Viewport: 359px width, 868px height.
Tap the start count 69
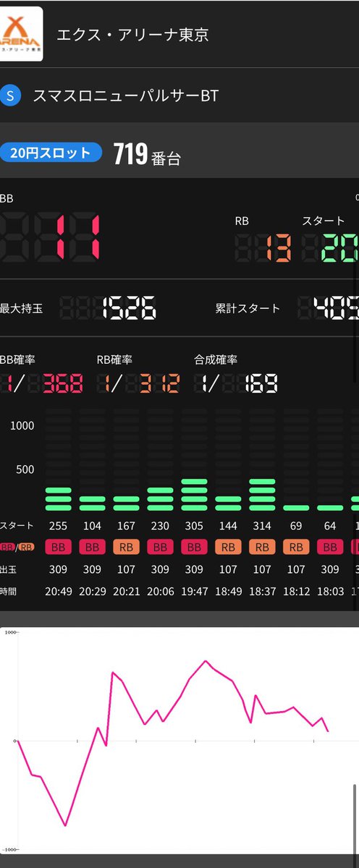(x=296, y=526)
